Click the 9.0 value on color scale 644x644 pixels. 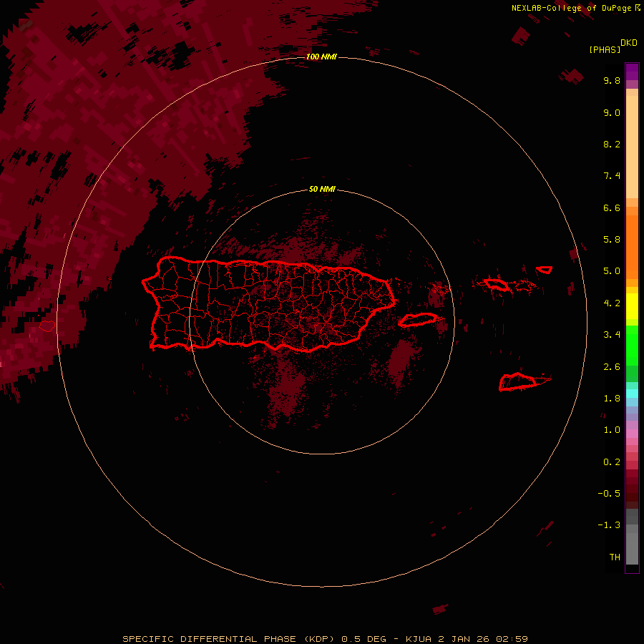click(612, 112)
